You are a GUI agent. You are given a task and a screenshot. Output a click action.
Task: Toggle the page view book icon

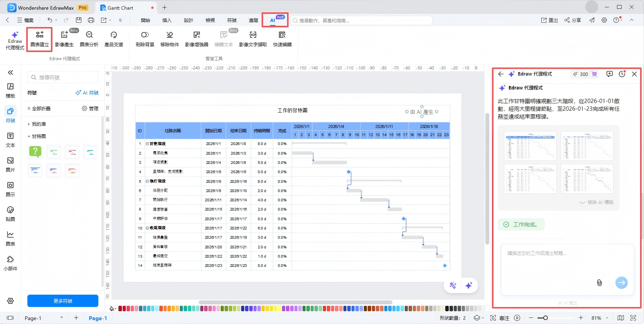point(621,318)
